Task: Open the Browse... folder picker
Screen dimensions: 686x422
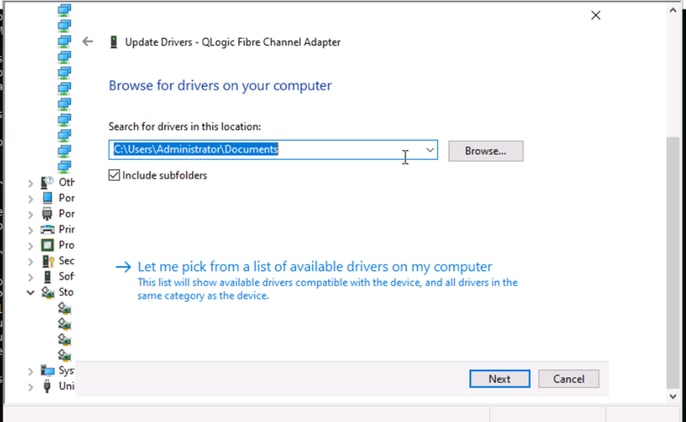Action: click(486, 151)
